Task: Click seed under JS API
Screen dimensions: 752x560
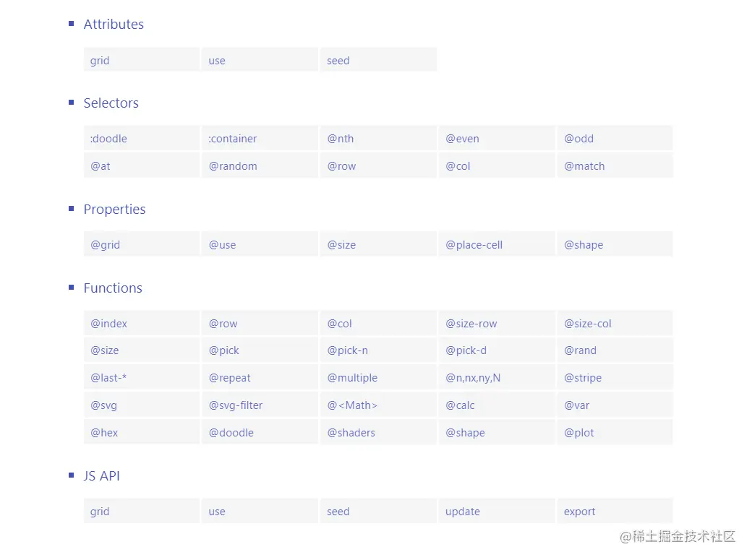Action: [x=378, y=511]
